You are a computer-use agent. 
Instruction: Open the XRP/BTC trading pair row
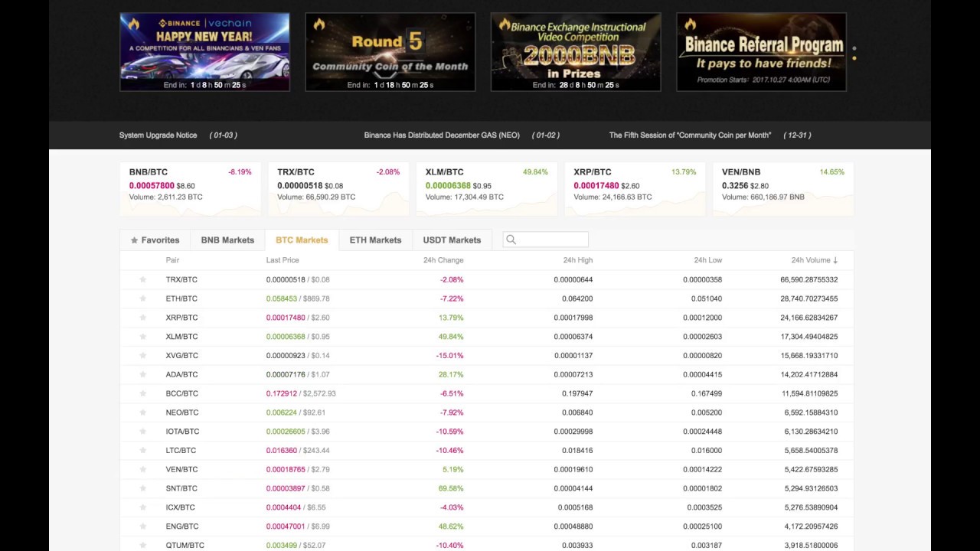pos(486,318)
